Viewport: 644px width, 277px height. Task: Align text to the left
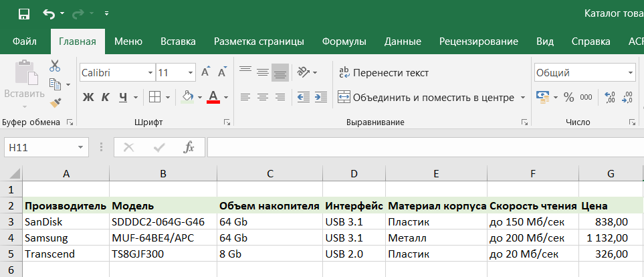pyautogui.click(x=245, y=98)
